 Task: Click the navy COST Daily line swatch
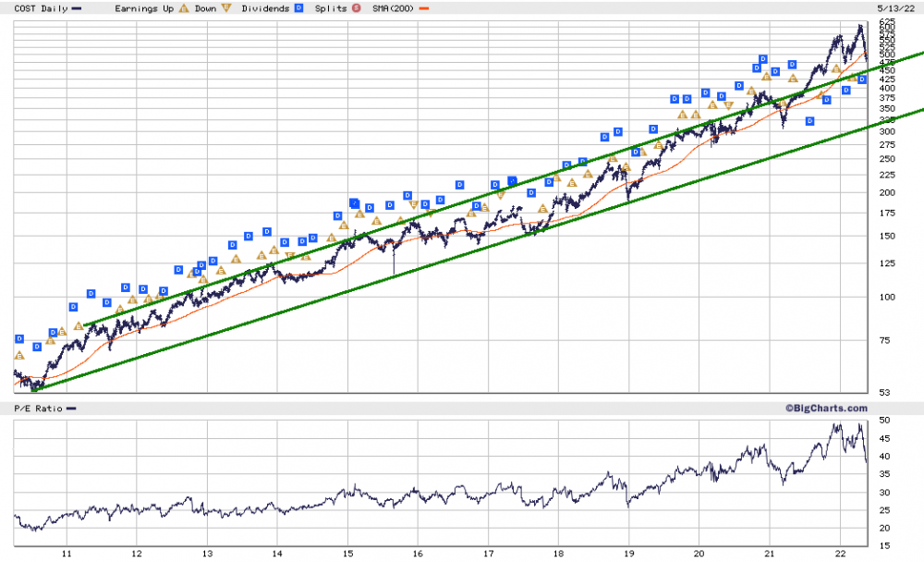coord(77,9)
